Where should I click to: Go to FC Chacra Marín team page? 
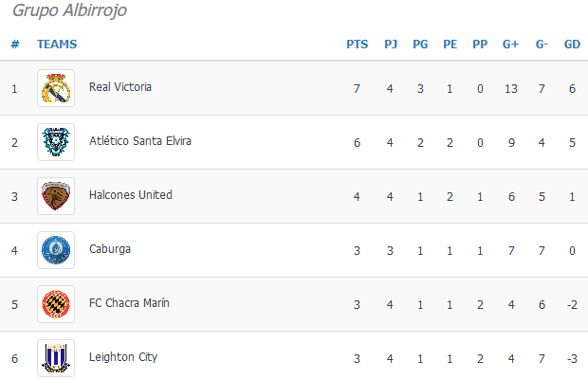129,303
